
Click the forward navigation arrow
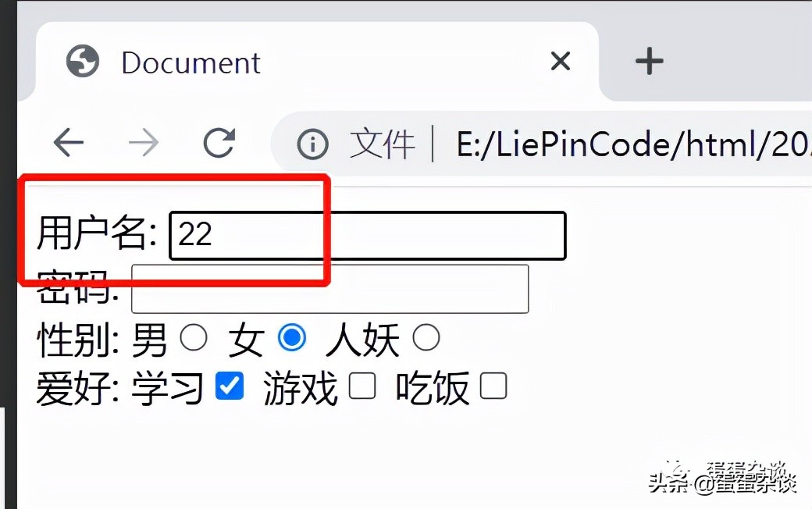[144, 142]
